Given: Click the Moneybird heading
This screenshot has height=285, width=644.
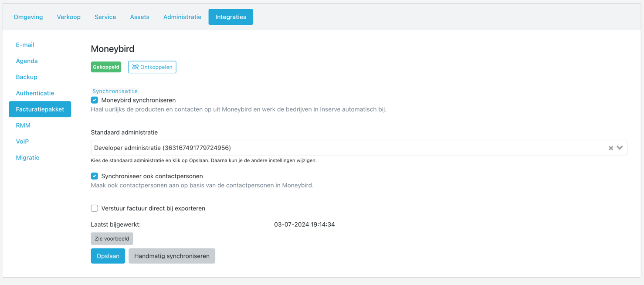Looking at the screenshot, I should pos(112,49).
